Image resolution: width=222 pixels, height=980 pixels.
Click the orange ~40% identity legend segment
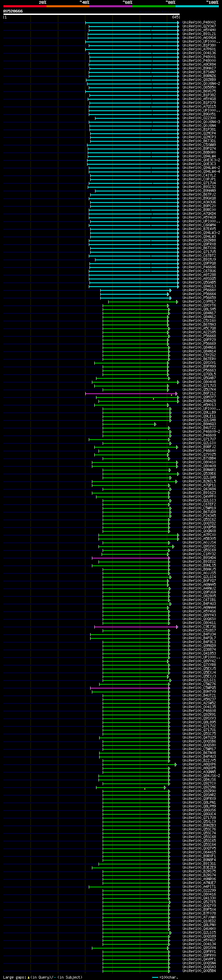click(68, 6)
